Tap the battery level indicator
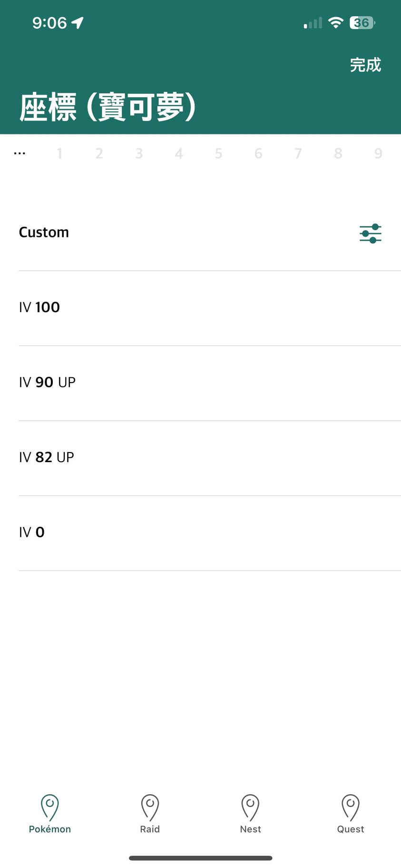Viewport: 401px width, 868px height. coord(362,23)
